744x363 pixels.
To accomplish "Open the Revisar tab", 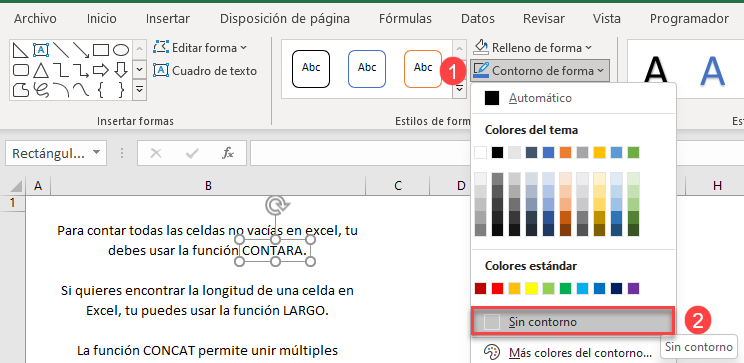I will pyautogui.click(x=544, y=19).
